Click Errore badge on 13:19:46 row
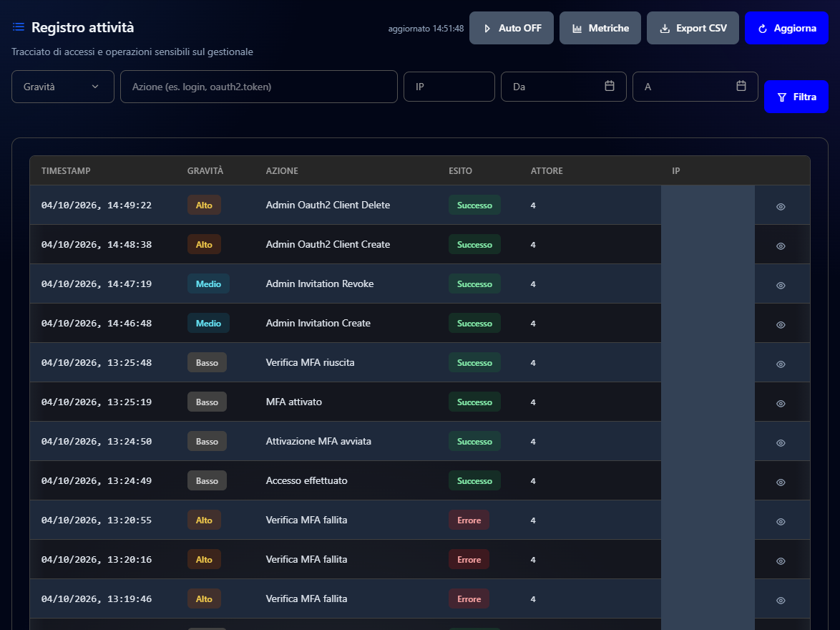Screen dimensions: 840x630 click(x=469, y=599)
